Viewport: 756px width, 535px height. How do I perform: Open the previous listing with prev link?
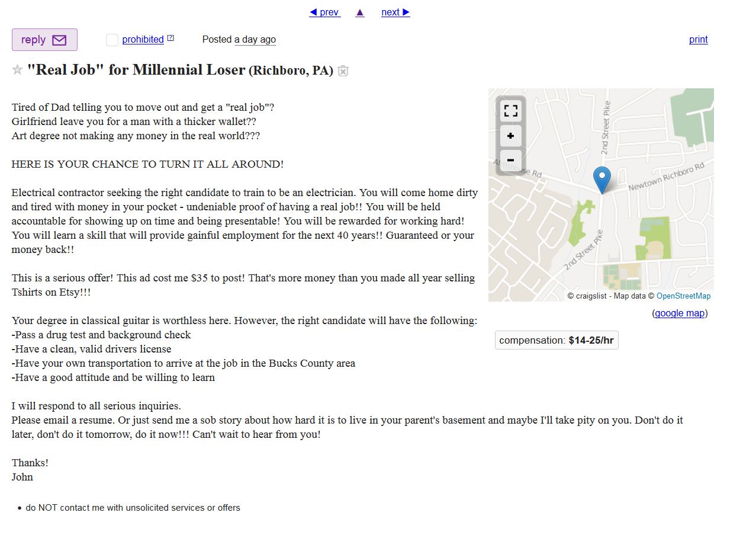click(x=324, y=12)
